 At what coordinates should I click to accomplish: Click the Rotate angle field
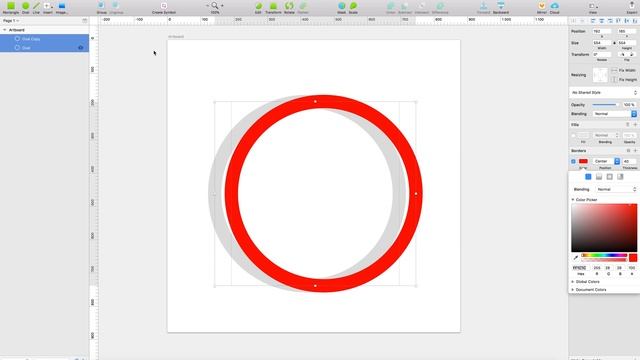(x=602, y=54)
